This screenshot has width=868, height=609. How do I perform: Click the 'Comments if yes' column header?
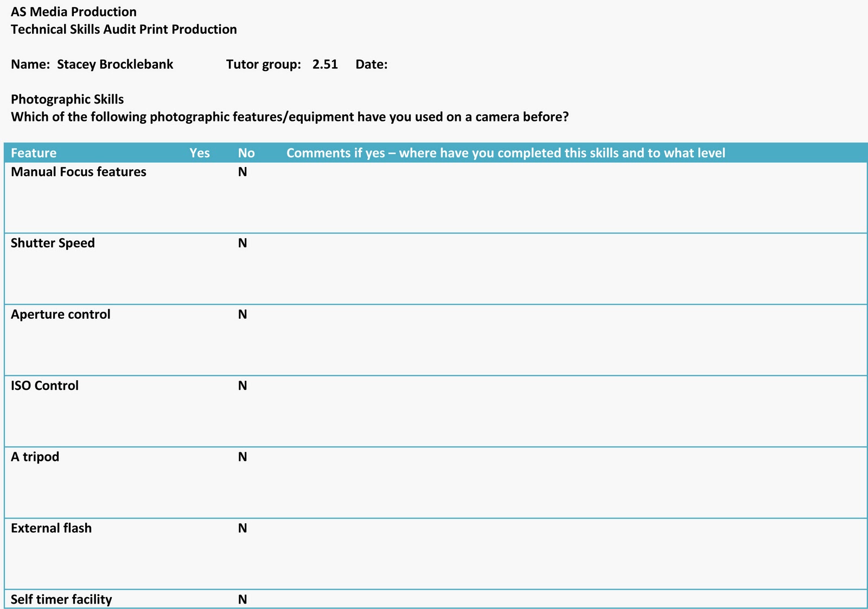(x=506, y=153)
